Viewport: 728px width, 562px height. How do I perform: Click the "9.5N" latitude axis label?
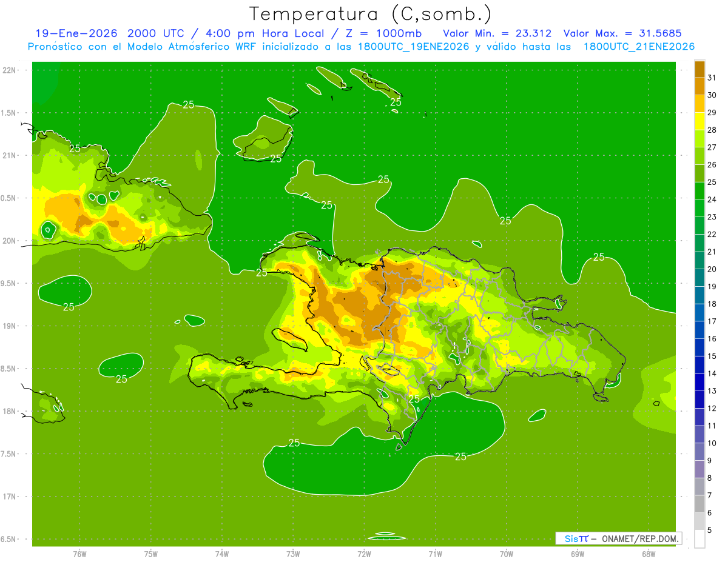coord(9,283)
